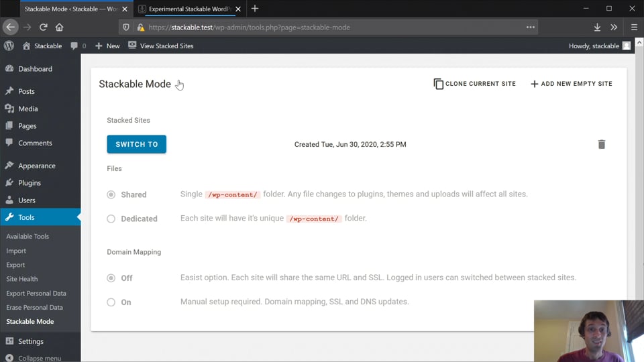The image size is (644, 362).
Task: Delete the stacked site with trash icon
Action: pos(601,144)
